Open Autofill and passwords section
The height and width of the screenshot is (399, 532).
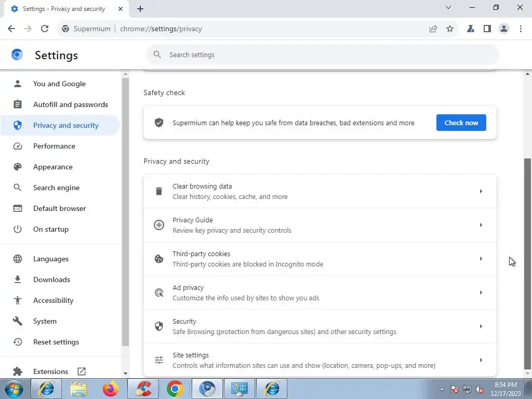tap(60, 104)
